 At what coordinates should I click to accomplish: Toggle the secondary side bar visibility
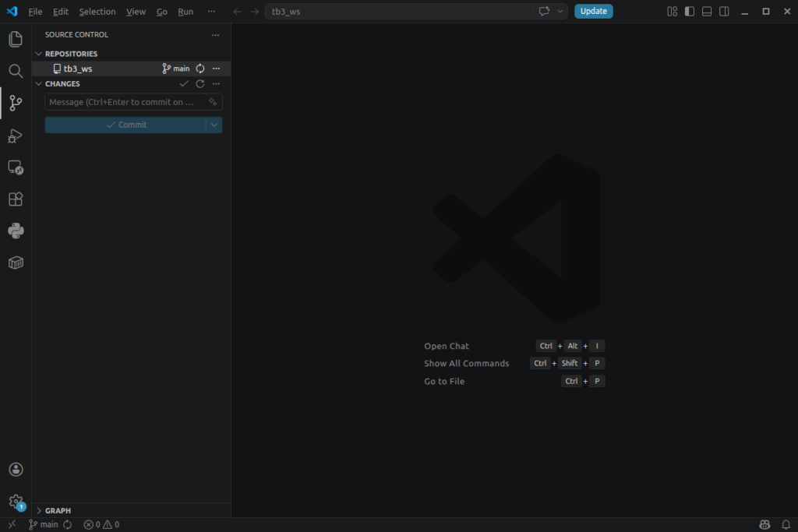click(x=724, y=11)
